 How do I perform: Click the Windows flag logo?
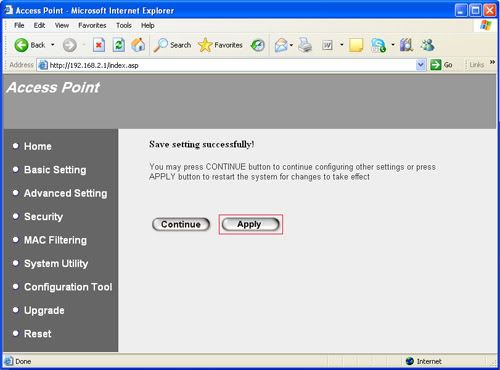coord(486,25)
